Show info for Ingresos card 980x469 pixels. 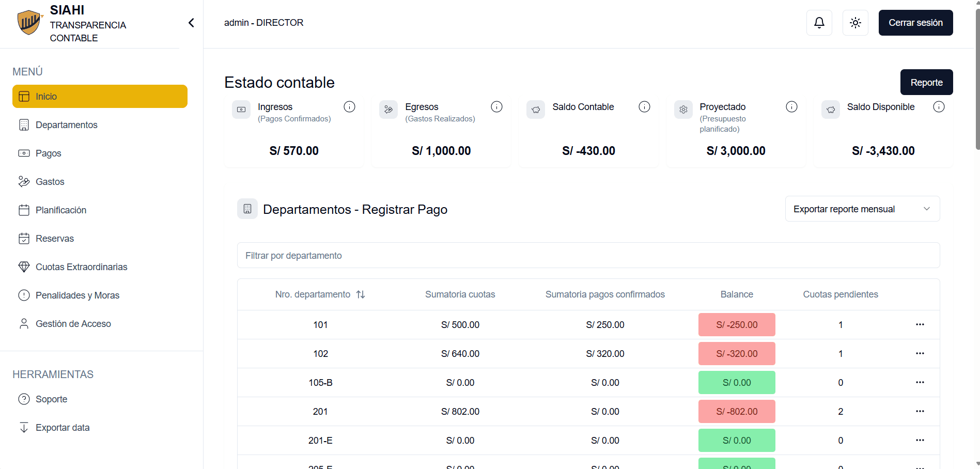[x=349, y=107]
